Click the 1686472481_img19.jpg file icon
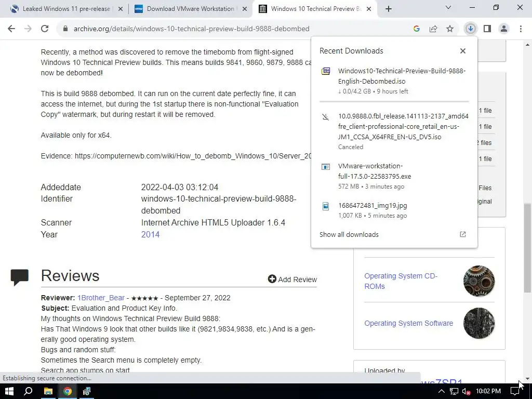 [x=326, y=206]
